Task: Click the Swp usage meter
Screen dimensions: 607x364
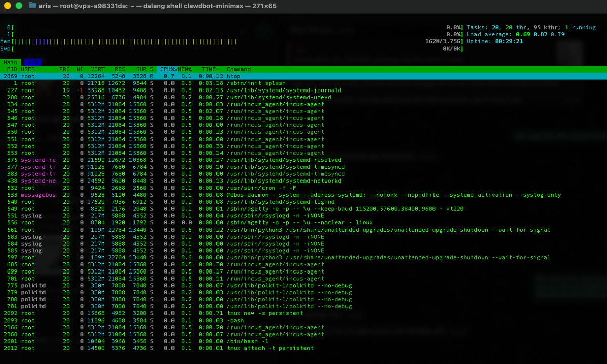Action: [232, 49]
